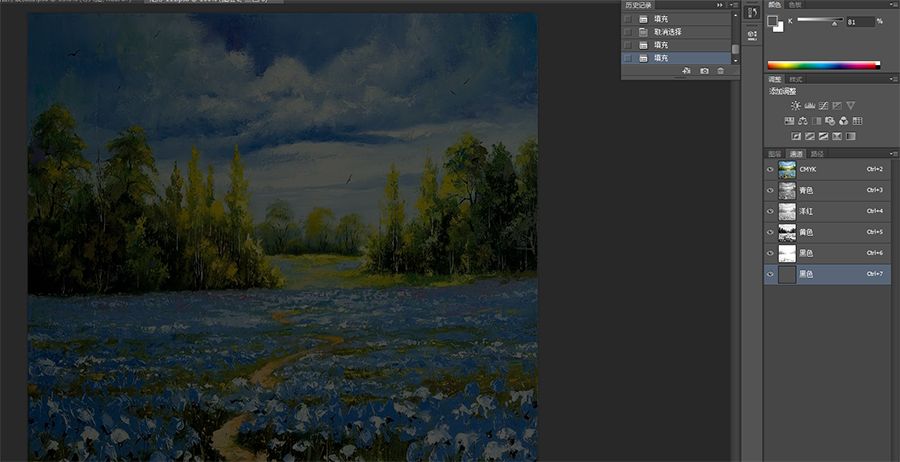Screen dimensions: 900x462
Task: Add a Brightness/Contrast adjustment (sun icon)
Action: click(796, 106)
